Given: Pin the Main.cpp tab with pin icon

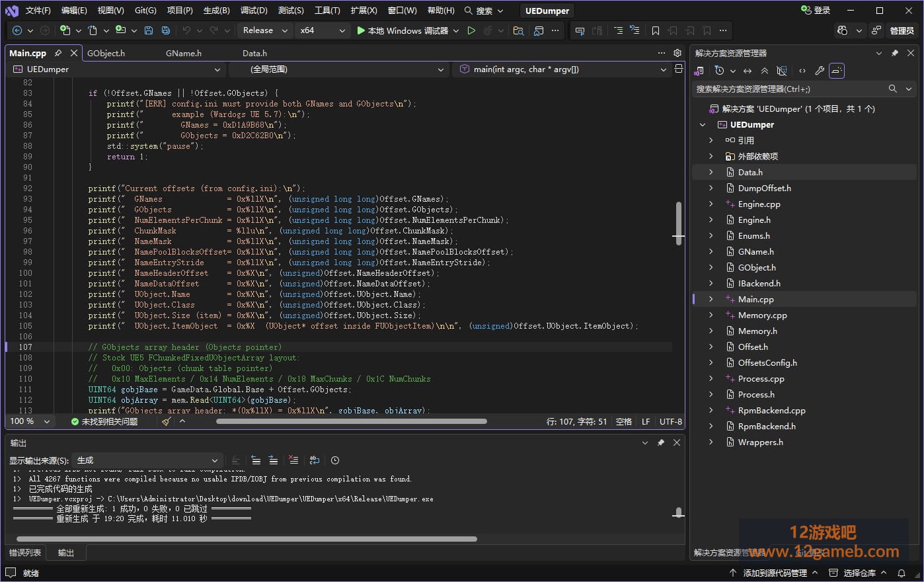Looking at the screenshot, I should pos(58,53).
